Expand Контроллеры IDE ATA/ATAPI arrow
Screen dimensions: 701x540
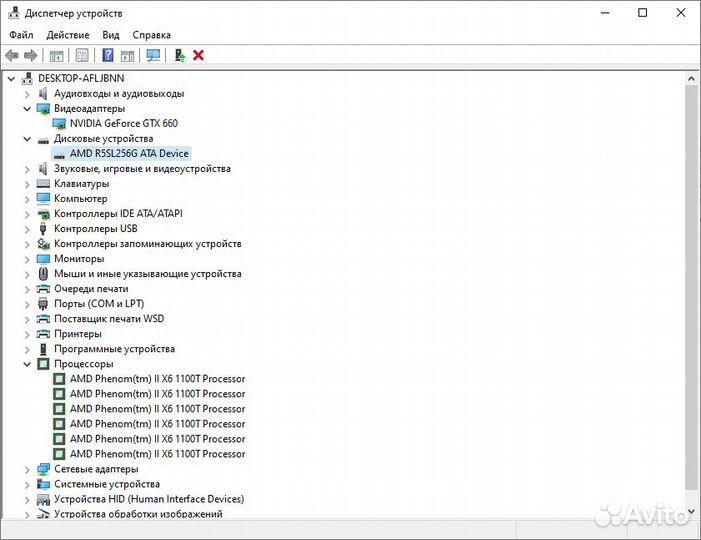point(27,214)
